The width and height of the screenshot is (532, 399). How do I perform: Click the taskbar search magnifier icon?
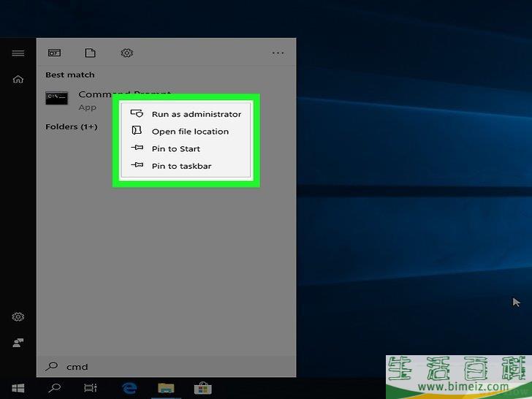[x=54, y=388]
